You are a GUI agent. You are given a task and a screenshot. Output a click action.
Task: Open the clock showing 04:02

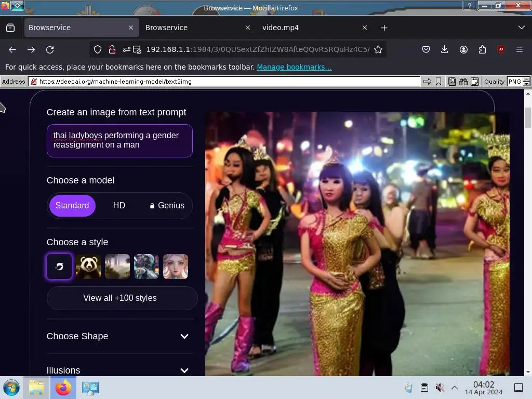[484, 388]
